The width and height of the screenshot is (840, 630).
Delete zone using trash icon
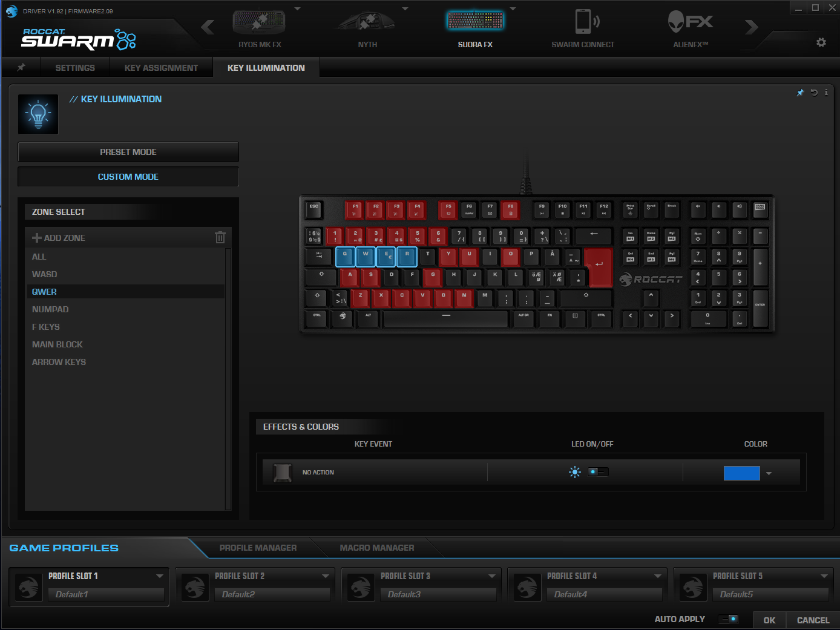(220, 237)
